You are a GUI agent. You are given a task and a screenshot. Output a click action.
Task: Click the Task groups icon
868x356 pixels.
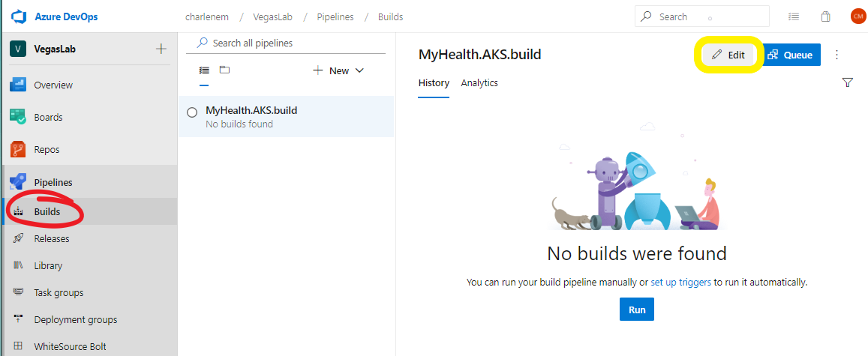[18, 292]
